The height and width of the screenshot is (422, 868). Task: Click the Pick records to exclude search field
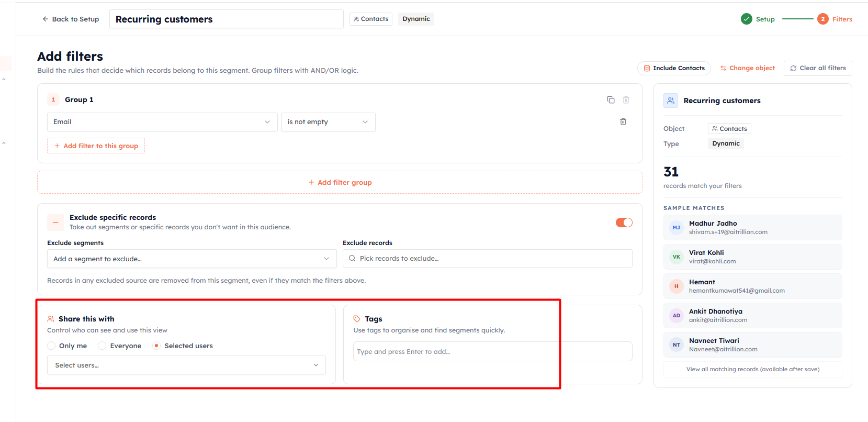488,259
